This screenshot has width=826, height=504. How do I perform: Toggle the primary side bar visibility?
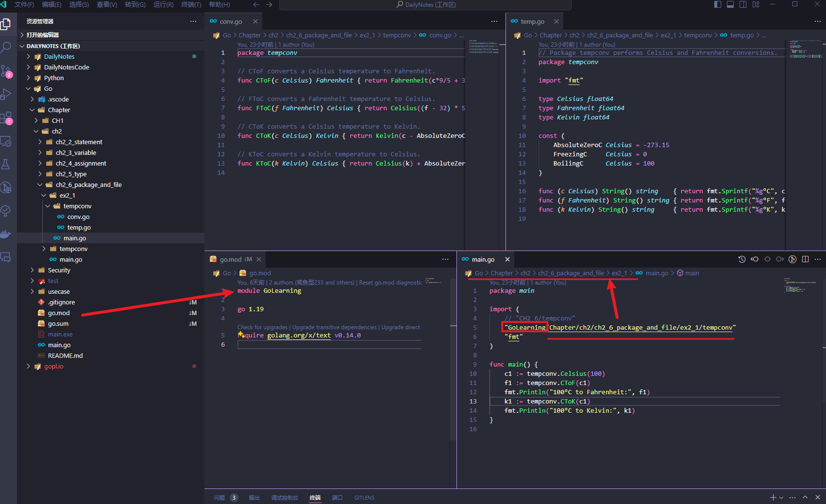(x=718, y=4)
